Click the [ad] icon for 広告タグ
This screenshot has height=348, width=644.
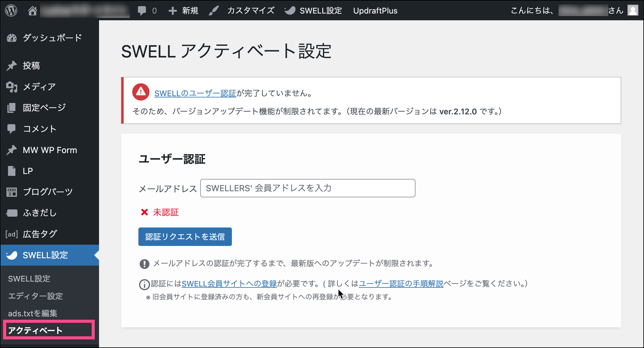[12, 234]
